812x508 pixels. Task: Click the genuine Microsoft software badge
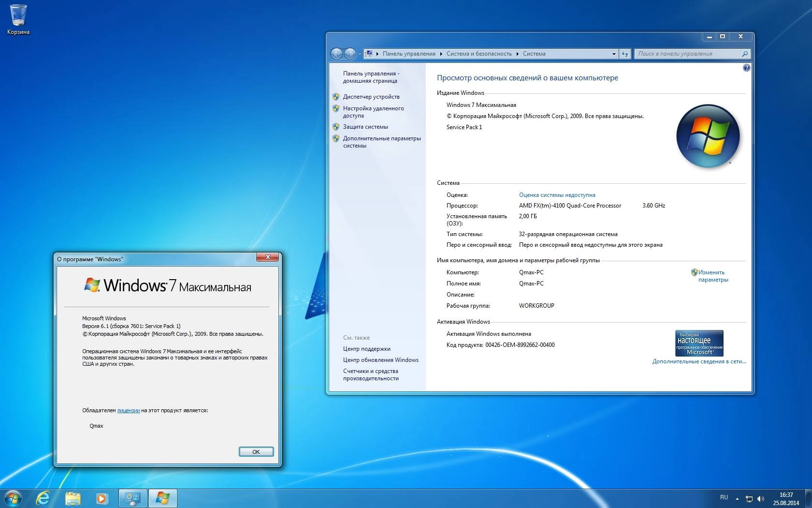click(x=699, y=343)
